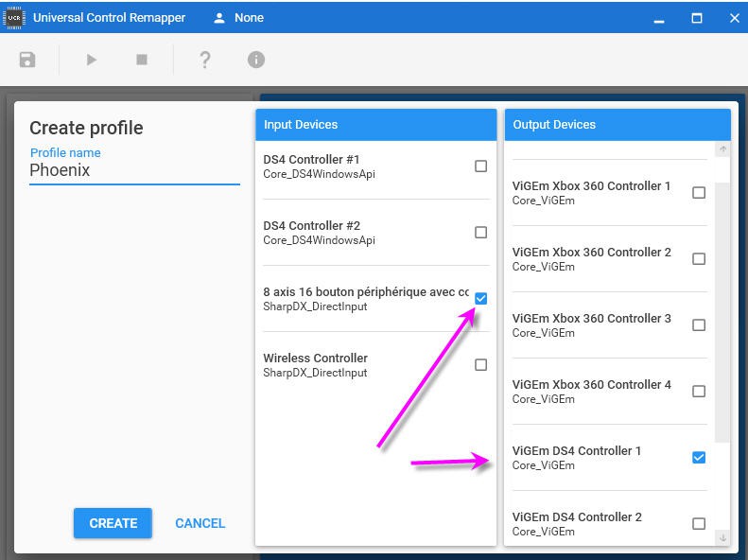Click the UCR application logo icon

pyautogui.click(x=13, y=17)
